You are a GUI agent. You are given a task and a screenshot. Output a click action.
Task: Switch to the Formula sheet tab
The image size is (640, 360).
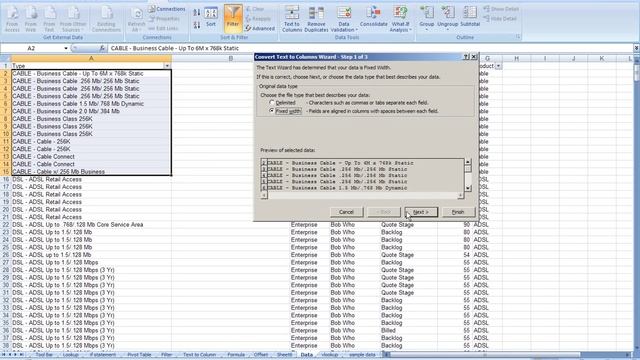click(236, 355)
